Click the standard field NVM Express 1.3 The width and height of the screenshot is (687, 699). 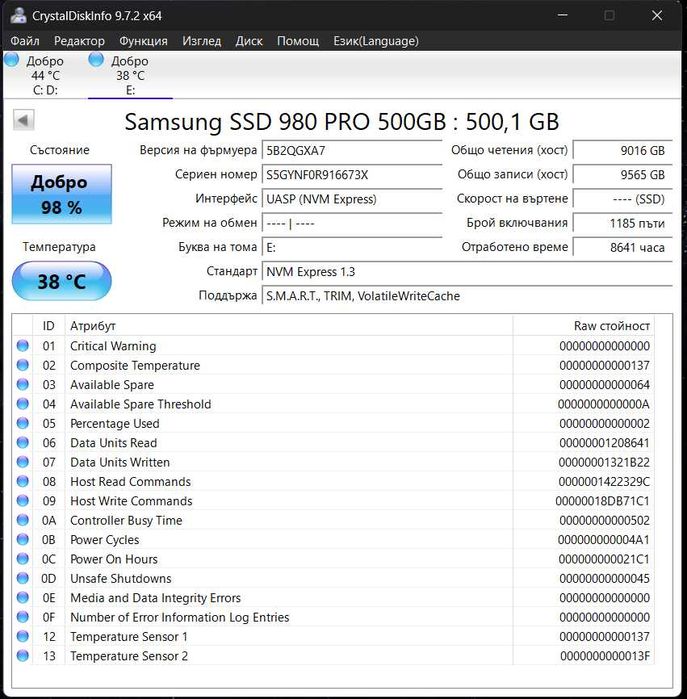467,271
